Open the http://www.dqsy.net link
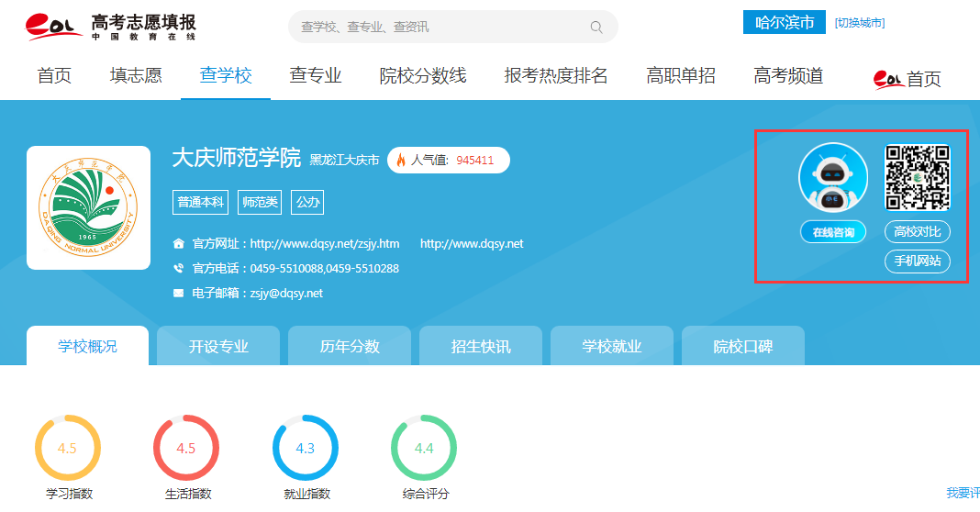This screenshot has width=980, height=512. [x=472, y=244]
